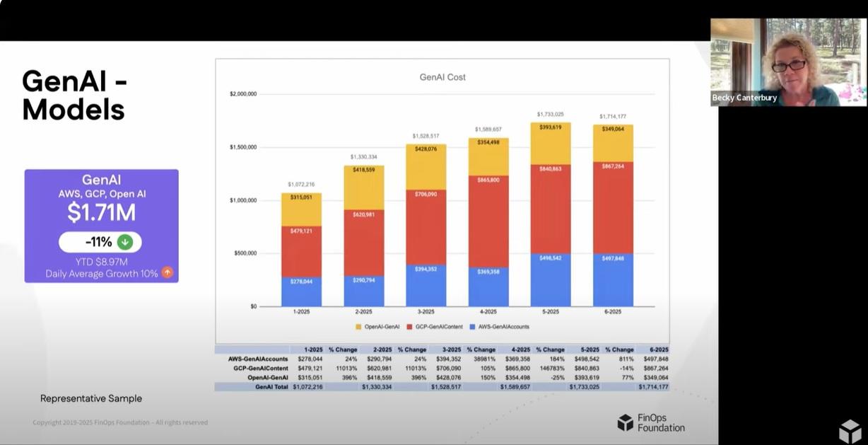Click the "$1,072,216" total above the first bar
Image resolution: width=868 pixels, height=445 pixels.
(x=301, y=184)
